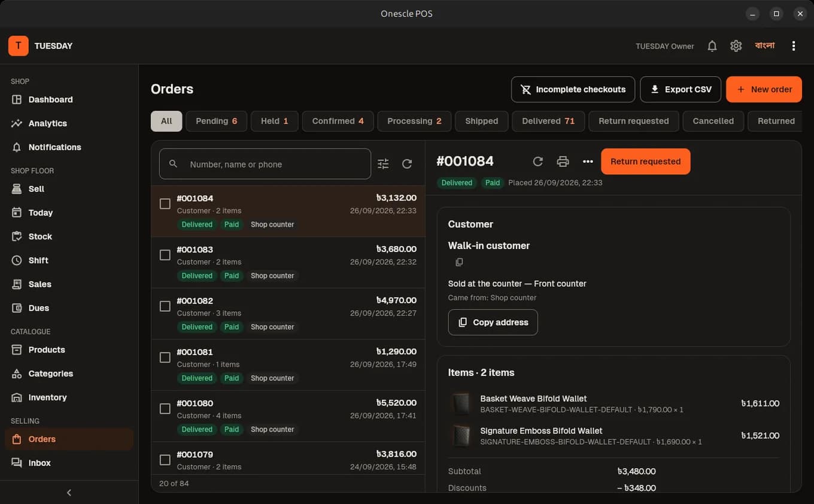Click the orange TUESDAY shop logo
Viewport: 814px width, 504px height.
point(19,46)
